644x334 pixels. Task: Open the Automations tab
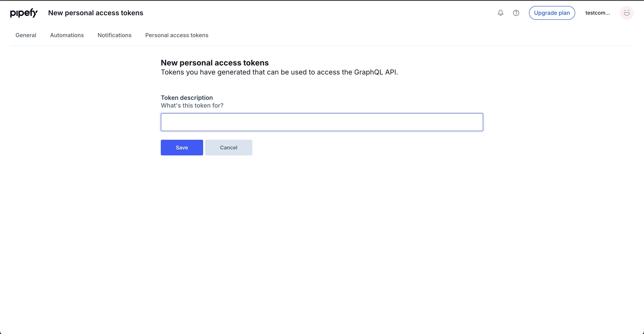[67, 35]
